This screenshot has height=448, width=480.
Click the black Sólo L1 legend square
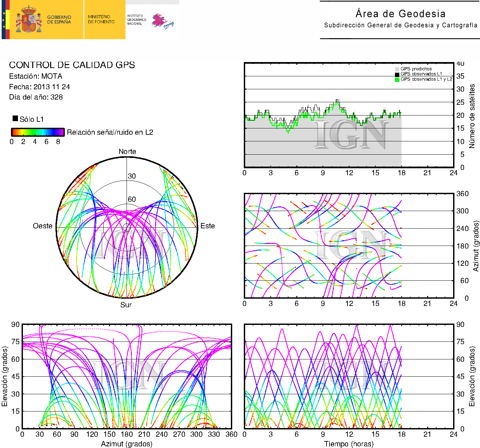point(15,118)
